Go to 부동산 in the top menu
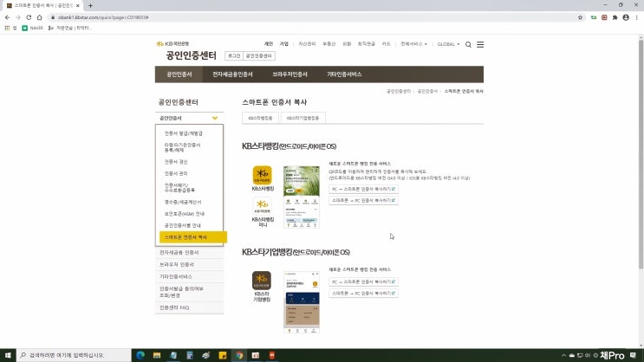The width and height of the screenshot is (644, 362). 329,44
